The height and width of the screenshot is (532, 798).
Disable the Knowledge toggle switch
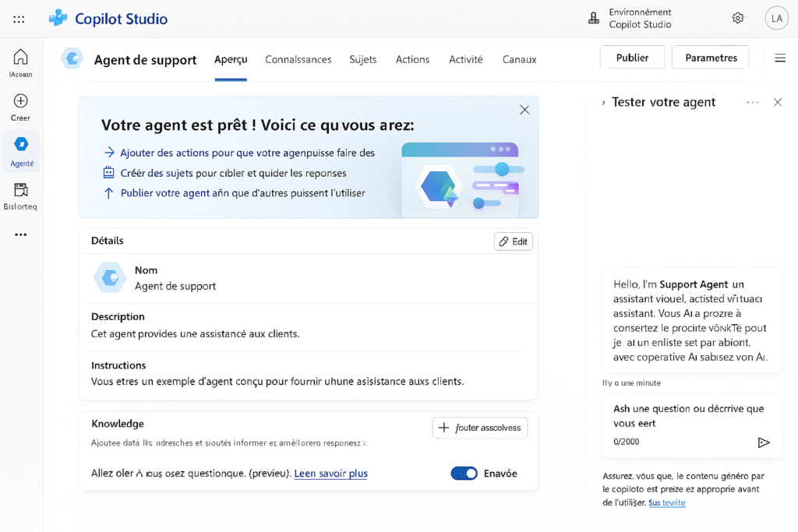click(464, 474)
